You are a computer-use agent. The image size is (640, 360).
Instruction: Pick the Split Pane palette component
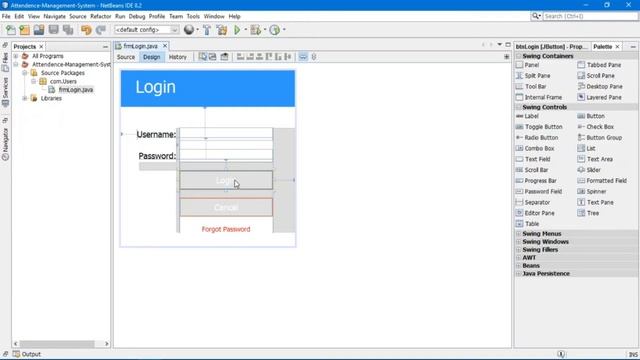pyautogui.click(x=533, y=76)
